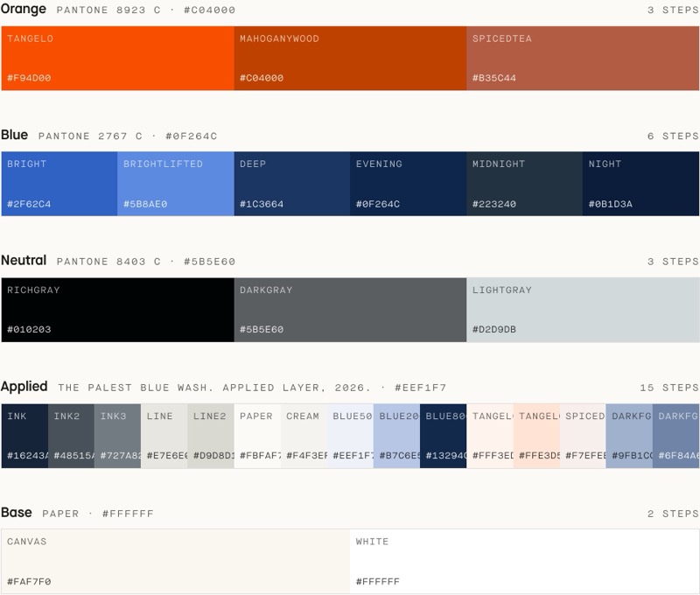Select the CREAM swatch
700x595 pixels.
coord(304,436)
